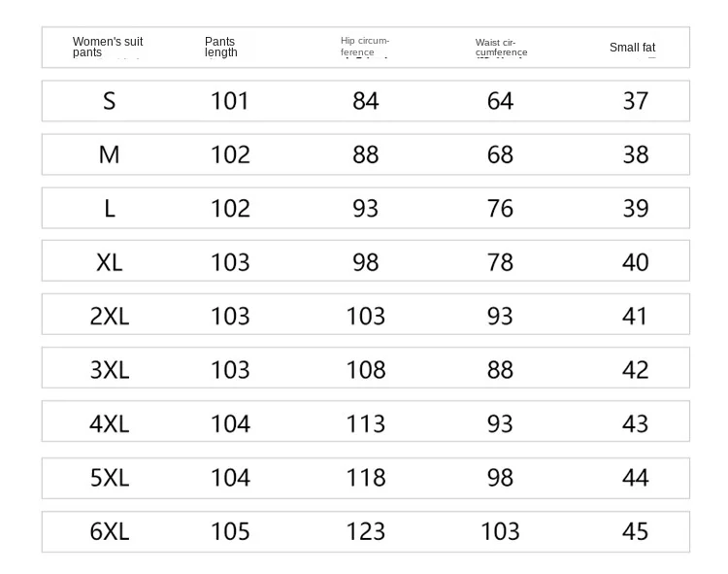728x574 pixels.
Task: Select the Pants length column header
Action: (x=220, y=47)
